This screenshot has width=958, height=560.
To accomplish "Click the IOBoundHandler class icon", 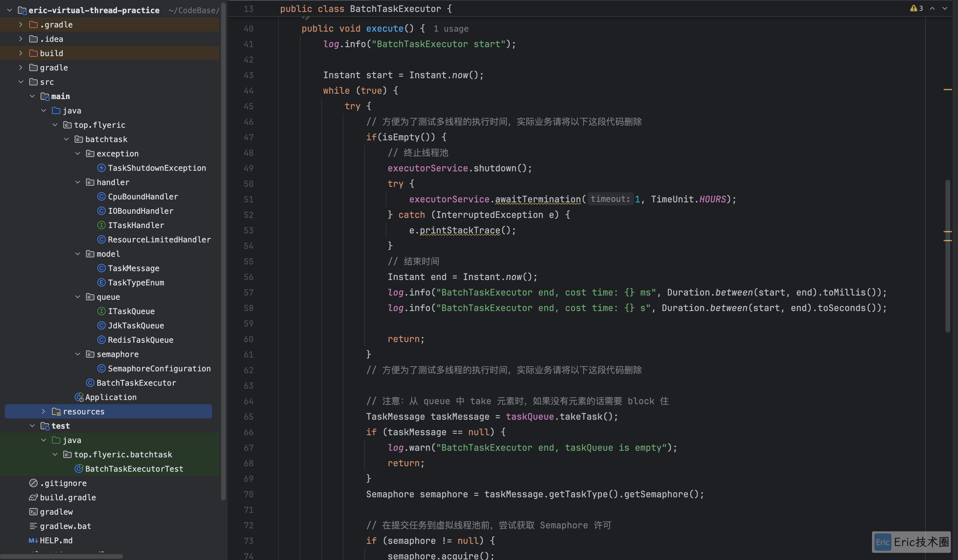I will coord(101,211).
